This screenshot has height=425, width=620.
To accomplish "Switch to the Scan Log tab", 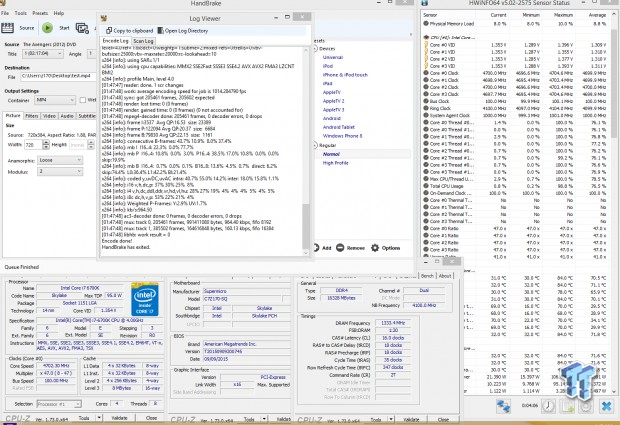I will click(143, 41).
